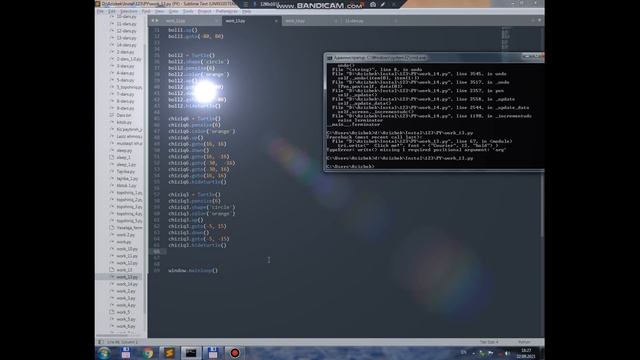
Task: Toggle the sidebar icon in the status bar
Action: (100, 342)
